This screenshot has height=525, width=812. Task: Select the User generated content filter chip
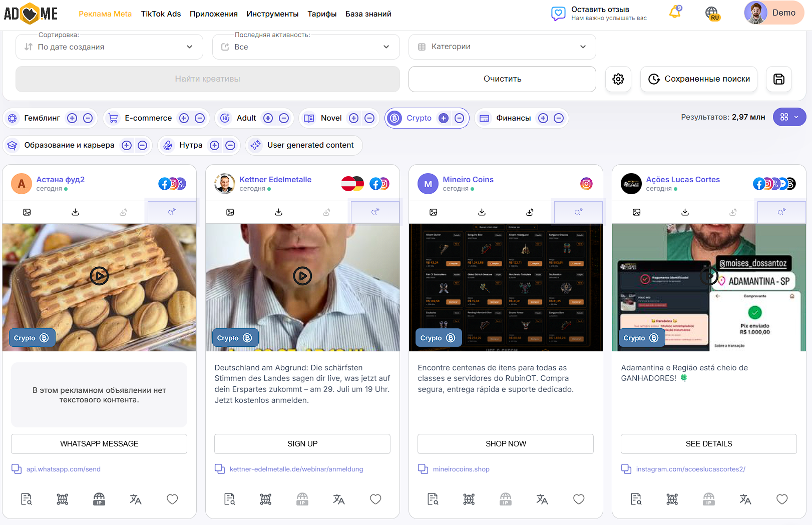coord(304,145)
